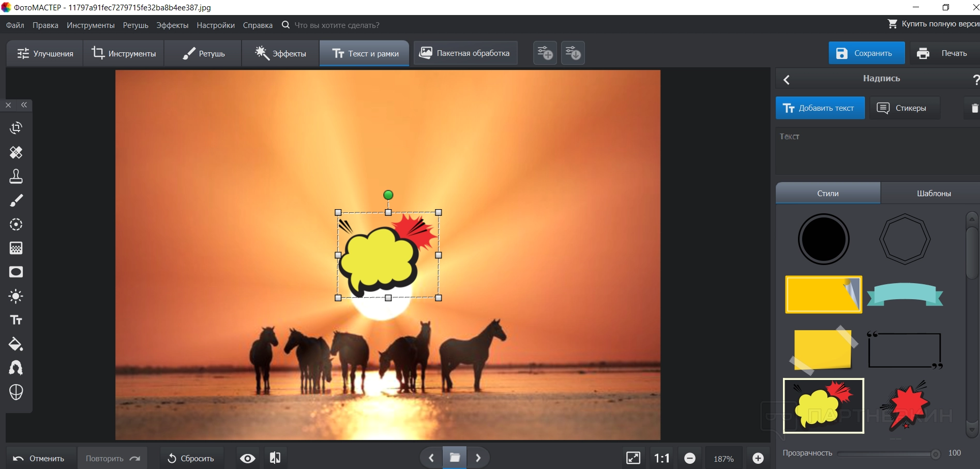Select the paint bucket fill tool
Screen dimensions: 980x469
pyautogui.click(x=16, y=344)
